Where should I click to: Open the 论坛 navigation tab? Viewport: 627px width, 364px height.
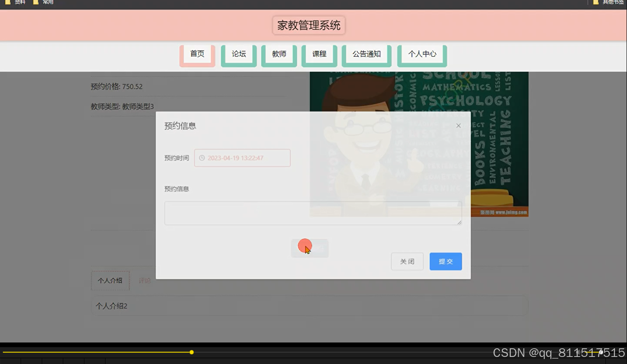coord(238,54)
